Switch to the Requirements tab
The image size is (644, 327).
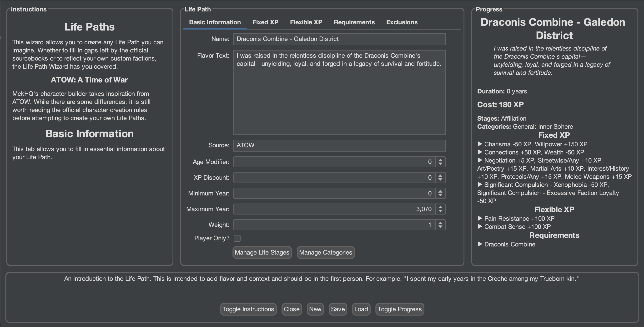pyautogui.click(x=354, y=22)
